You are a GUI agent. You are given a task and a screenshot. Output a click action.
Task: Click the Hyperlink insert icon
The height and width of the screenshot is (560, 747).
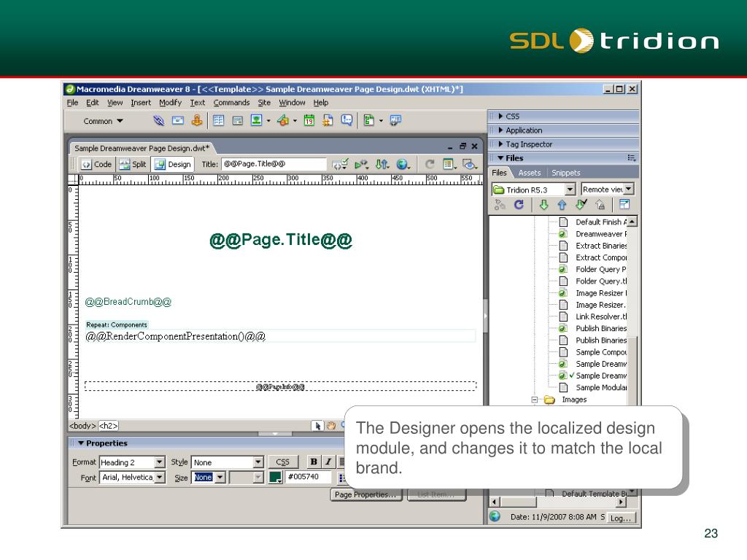point(159,121)
